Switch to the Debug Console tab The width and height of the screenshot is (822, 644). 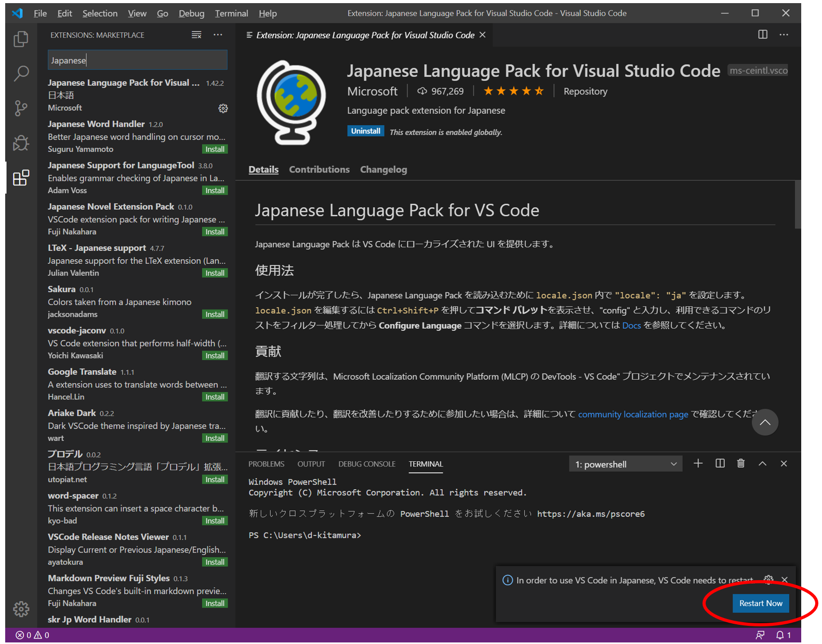tap(367, 464)
